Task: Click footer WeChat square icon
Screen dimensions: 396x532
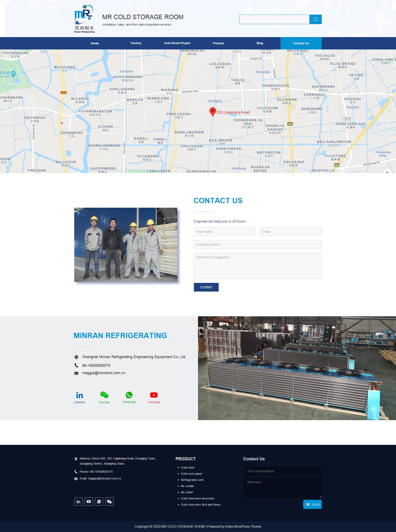Action: coord(109,501)
